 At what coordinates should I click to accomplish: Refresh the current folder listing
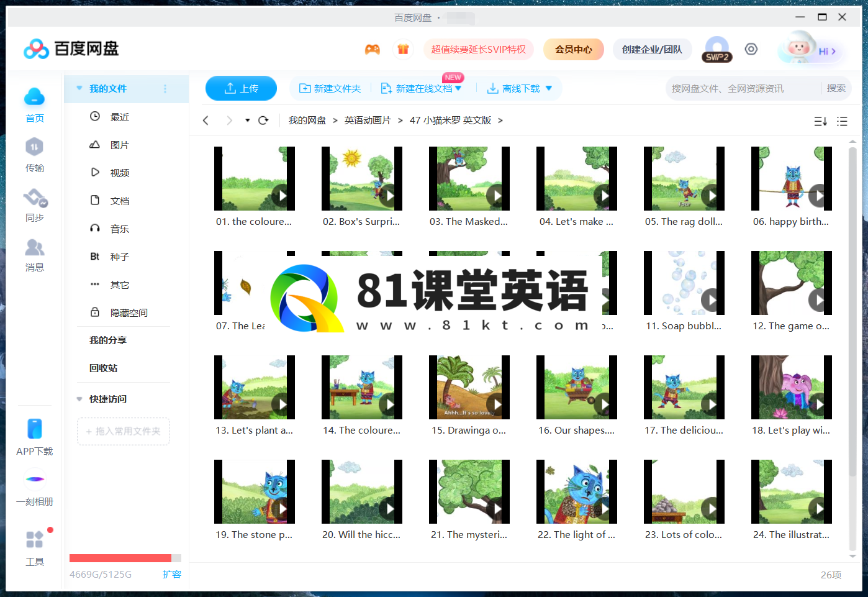[263, 121]
